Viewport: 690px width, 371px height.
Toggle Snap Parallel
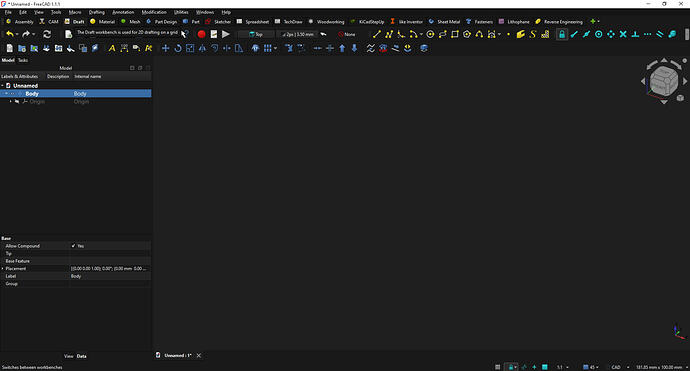click(x=660, y=34)
